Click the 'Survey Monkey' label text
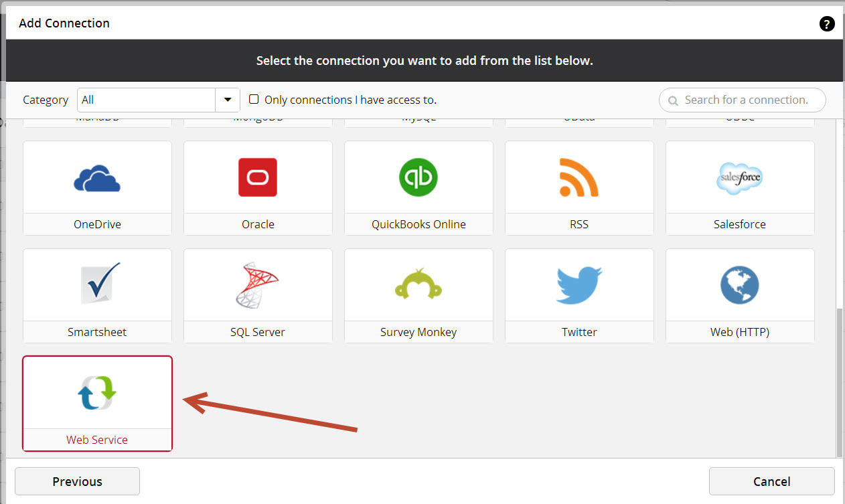The width and height of the screenshot is (845, 504). pyautogui.click(x=418, y=332)
